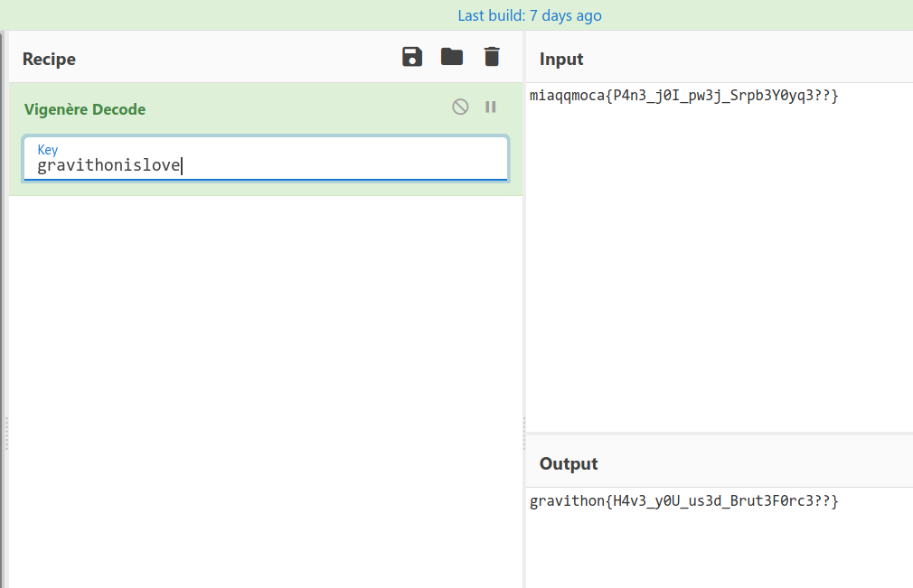
Task: Click the Save recipe floppy disk icon
Action: 412,57
